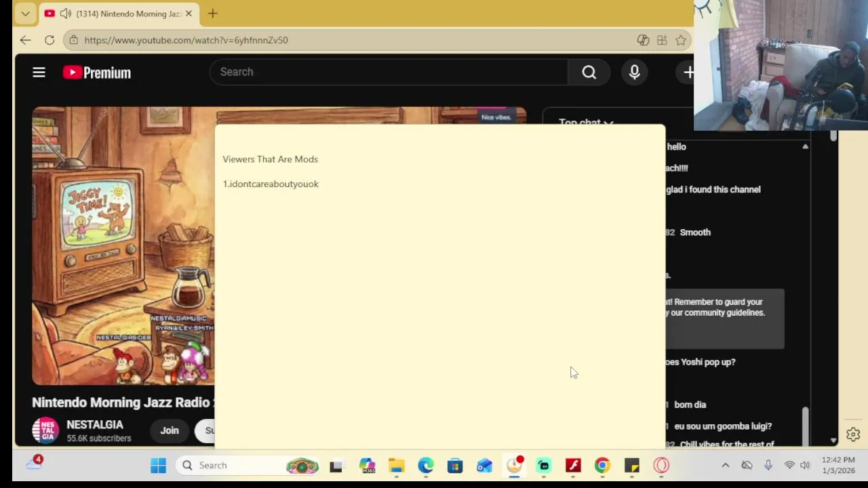Viewport: 868px width, 488px height.
Task: Open the Windows Start menu
Action: pos(158,466)
